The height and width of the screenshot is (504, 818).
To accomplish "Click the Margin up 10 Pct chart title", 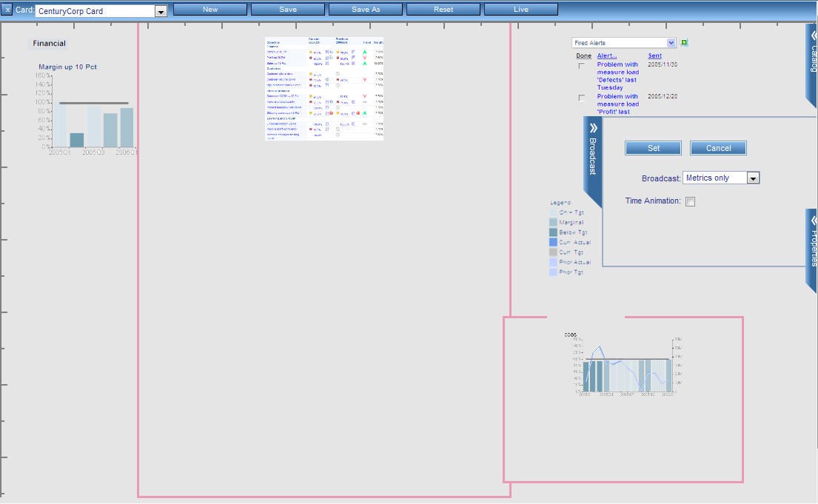I will coord(68,67).
